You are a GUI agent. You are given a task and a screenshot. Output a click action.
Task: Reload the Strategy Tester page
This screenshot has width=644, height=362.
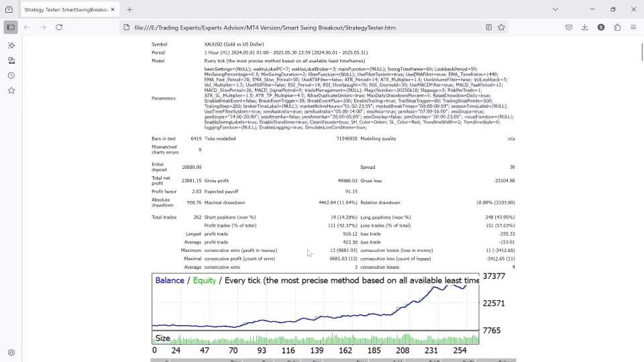(59, 27)
